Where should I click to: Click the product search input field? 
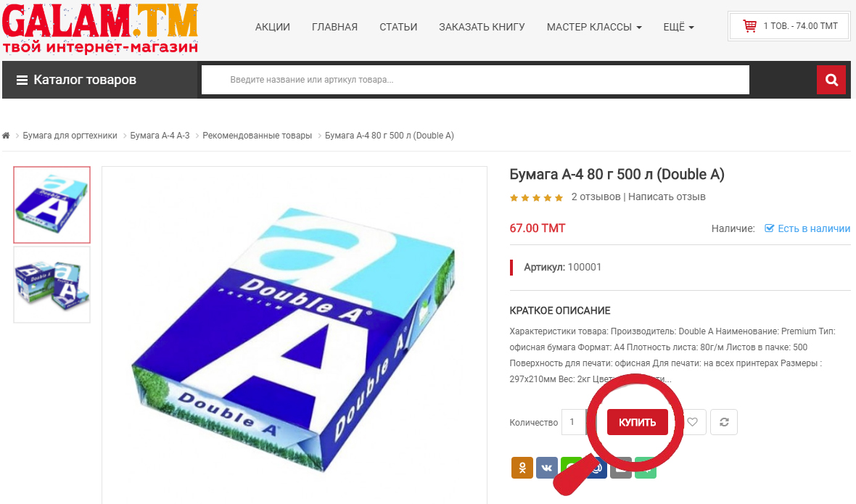coord(475,80)
